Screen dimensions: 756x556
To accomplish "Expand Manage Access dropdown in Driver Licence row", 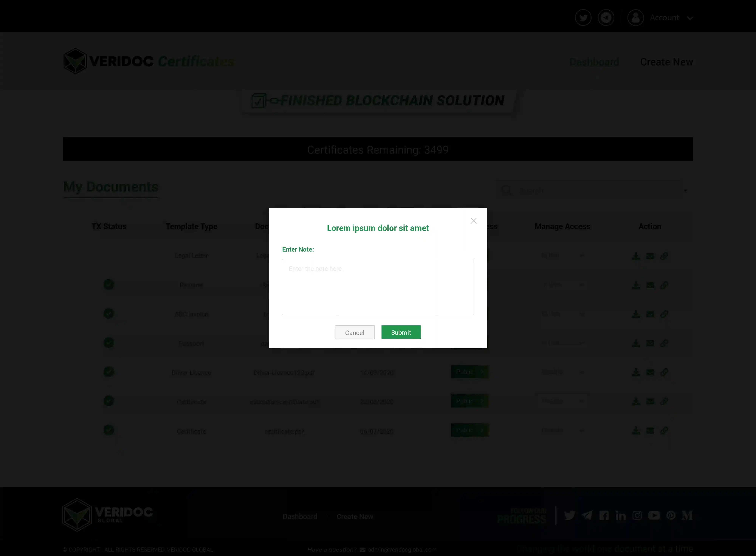I will pos(562,372).
